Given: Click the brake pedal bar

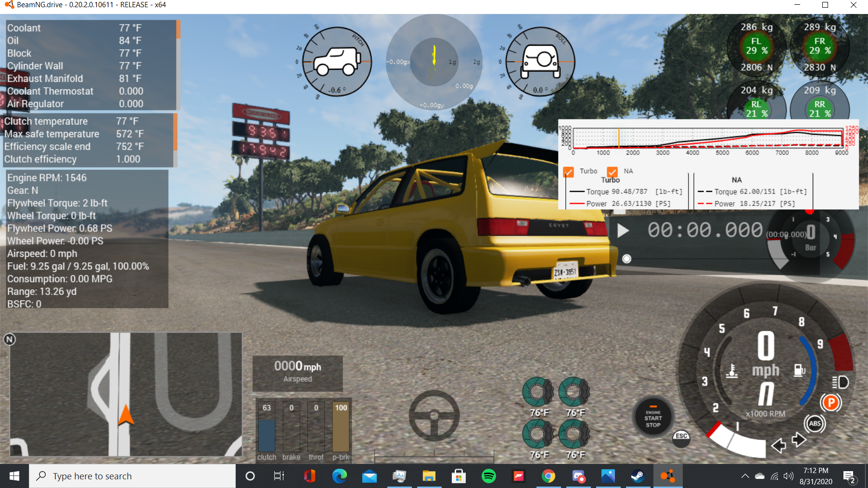Looking at the screenshot, I should click(291, 427).
